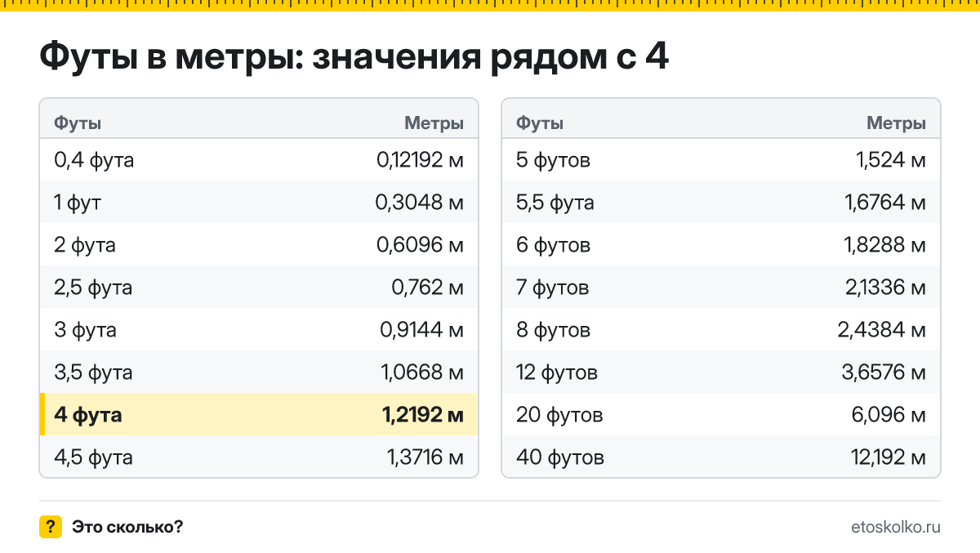
Task: Click the '0,6096 м' value
Action: point(420,245)
